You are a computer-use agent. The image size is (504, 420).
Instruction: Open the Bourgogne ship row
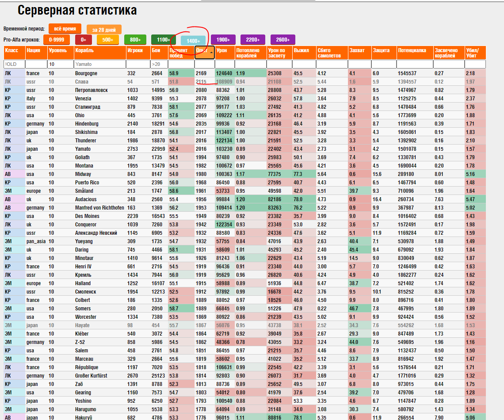[244, 73]
